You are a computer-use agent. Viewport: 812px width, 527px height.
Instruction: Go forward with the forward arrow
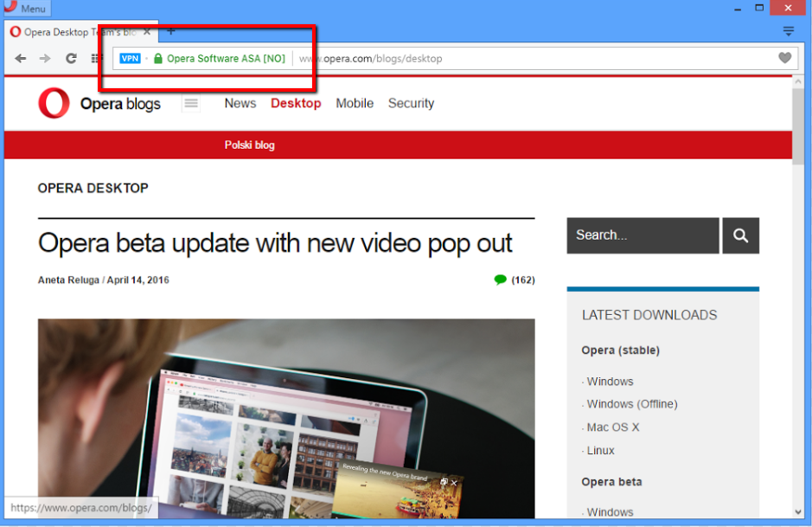pos(45,59)
